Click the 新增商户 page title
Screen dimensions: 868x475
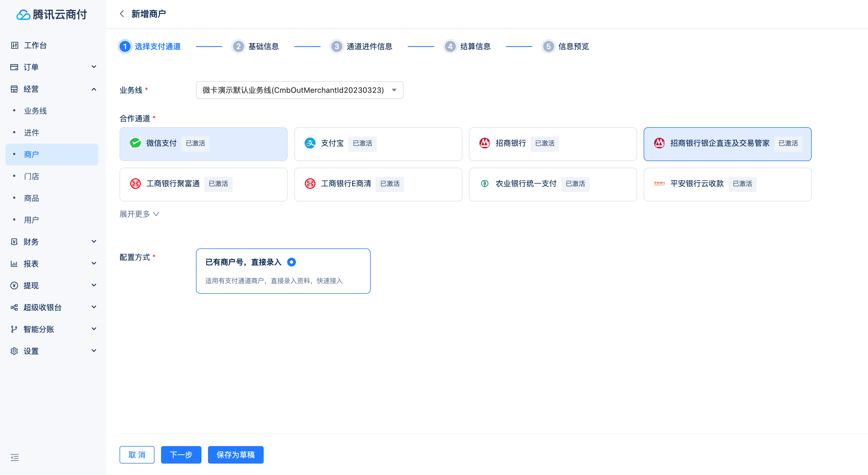coord(148,14)
